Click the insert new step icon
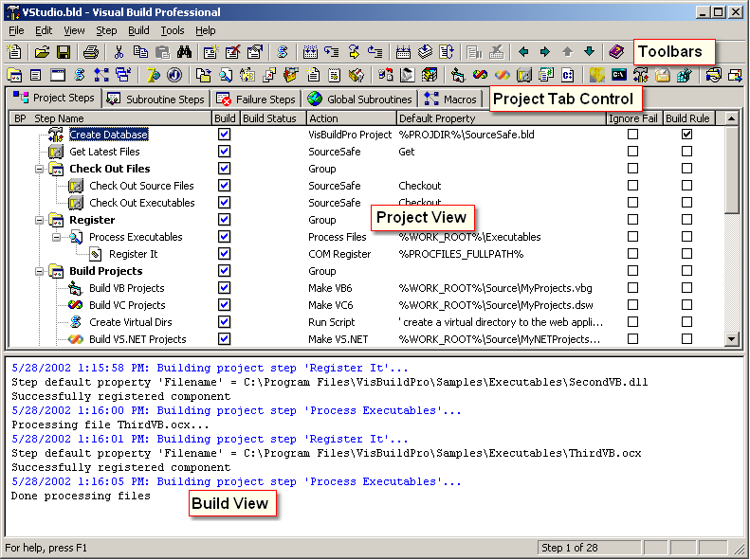750x560 pixels. (x=210, y=51)
